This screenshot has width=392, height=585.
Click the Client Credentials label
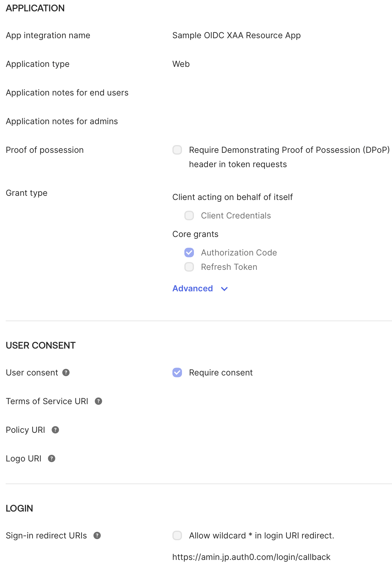pyautogui.click(x=236, y=215)
